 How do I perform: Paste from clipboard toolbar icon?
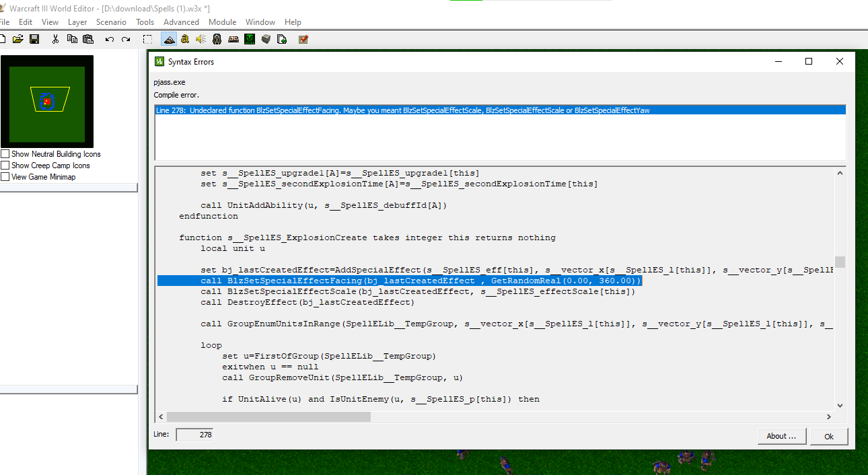click(x=87, y=39)
